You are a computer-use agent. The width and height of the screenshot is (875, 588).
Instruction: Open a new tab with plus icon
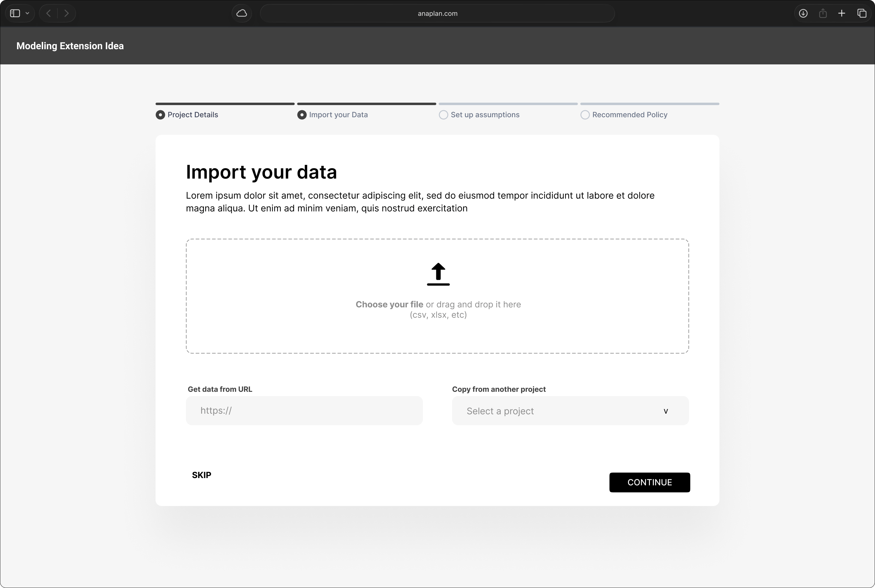[842, 13]
